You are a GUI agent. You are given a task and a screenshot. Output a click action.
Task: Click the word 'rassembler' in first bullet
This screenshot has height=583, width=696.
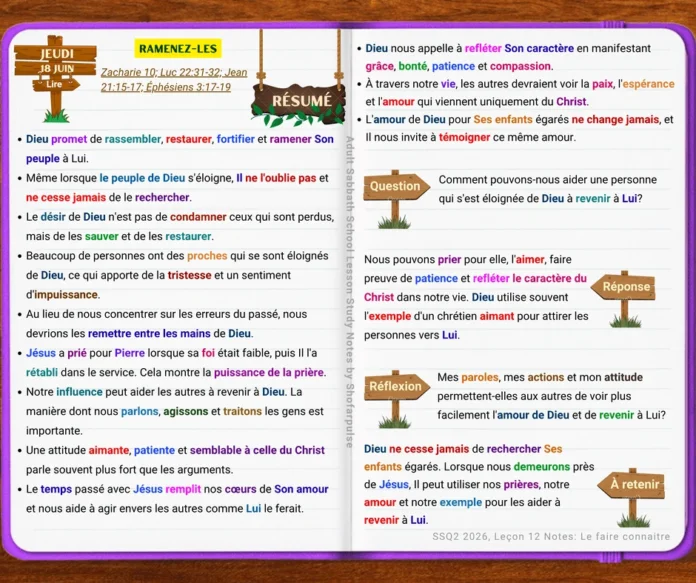pyautogui.click(x=133, y=139)
